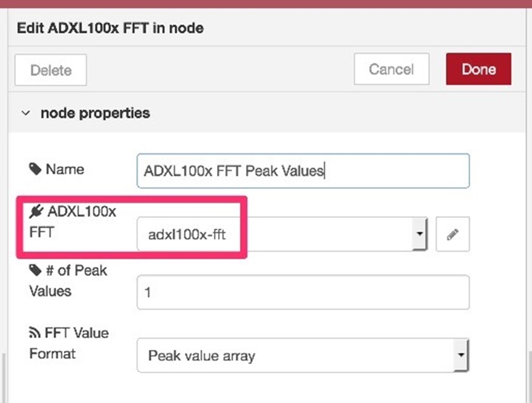The image size is (532, 403).
Task: Open the Peak value array dropdown
Action: click(303, 356)
